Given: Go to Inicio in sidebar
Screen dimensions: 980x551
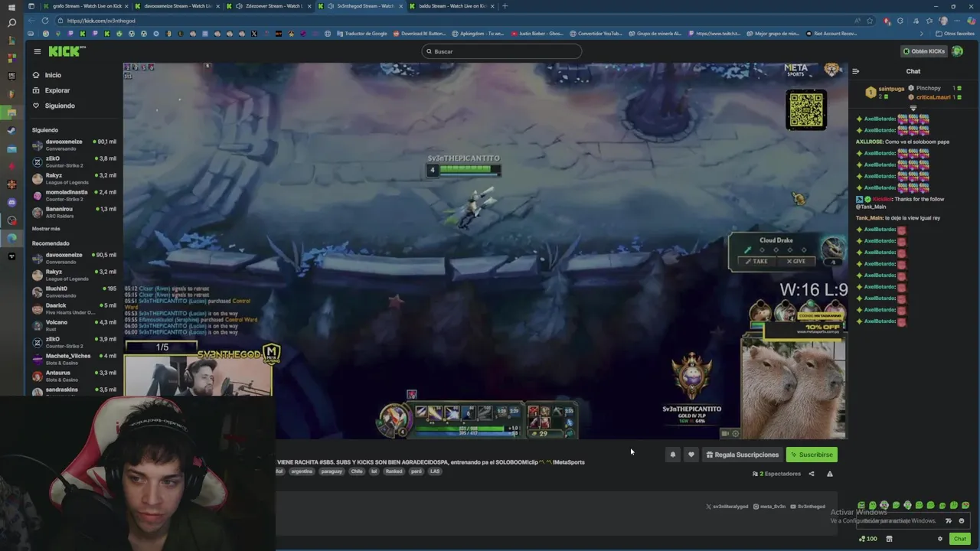Looking at the screenshot, I should (x=47, y=75).
